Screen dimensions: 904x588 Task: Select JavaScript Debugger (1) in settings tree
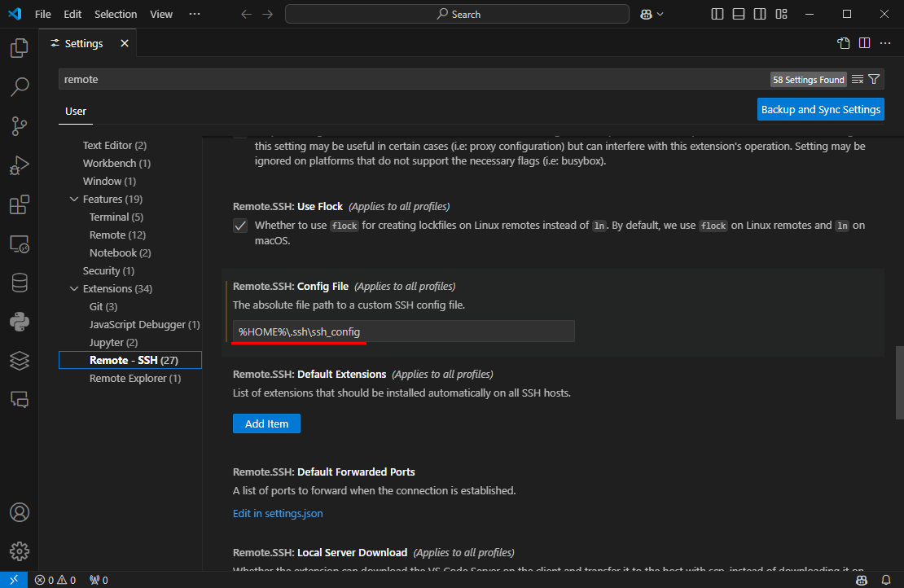pyautogui.click(x=145, y=325)
